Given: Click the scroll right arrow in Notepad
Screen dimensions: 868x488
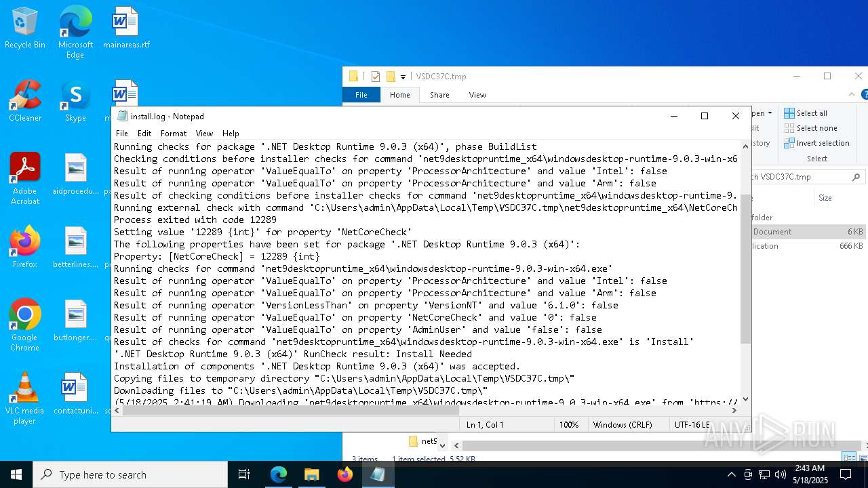Looking at the screenshot, I should click(734, 409).
